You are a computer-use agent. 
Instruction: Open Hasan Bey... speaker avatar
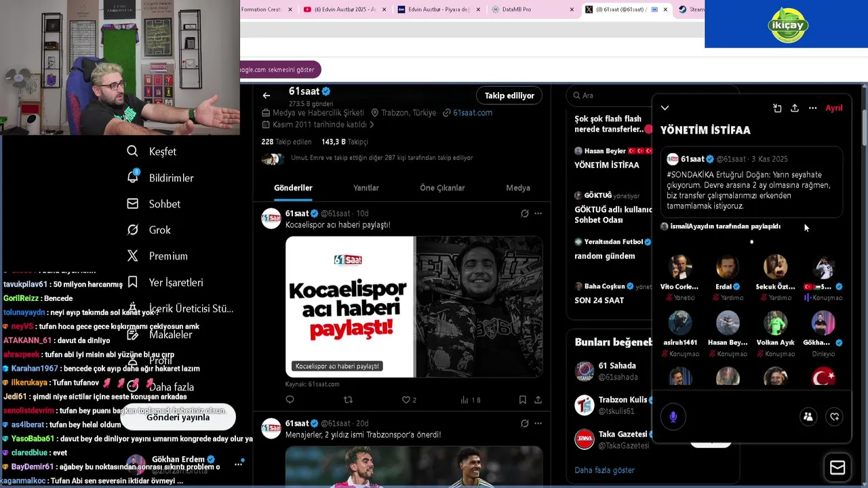[x=728, y=323]
